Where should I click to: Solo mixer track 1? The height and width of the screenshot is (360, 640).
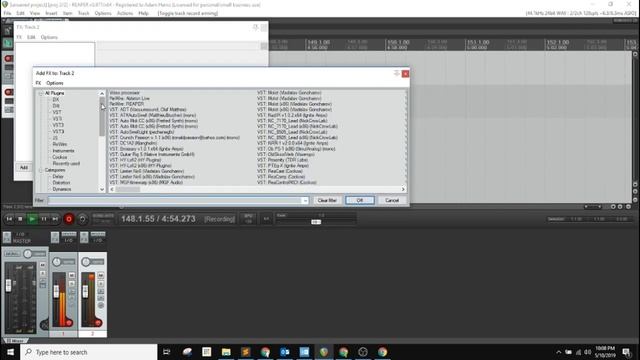(71, 284)
